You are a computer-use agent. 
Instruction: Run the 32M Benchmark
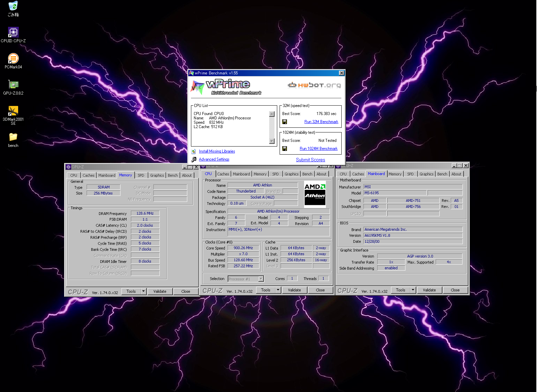coord(321,122)
